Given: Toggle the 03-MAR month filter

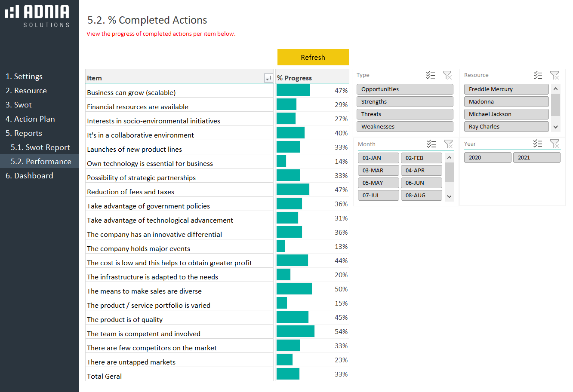Looking at the screenshot, I should click(378, 171).
